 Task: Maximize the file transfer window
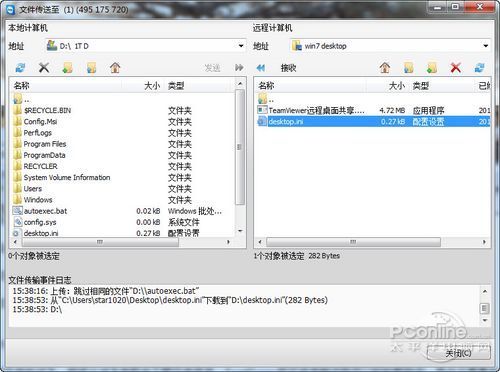(456, 6)
